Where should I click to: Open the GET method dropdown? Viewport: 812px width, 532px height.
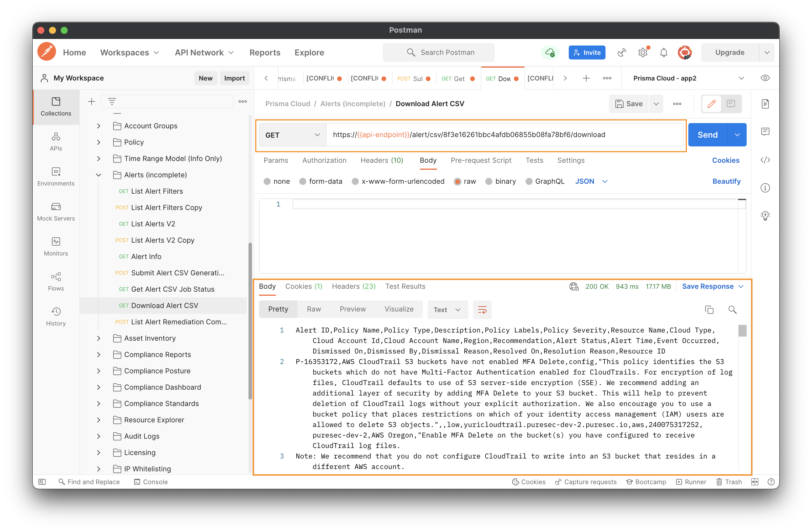point(293,135)
